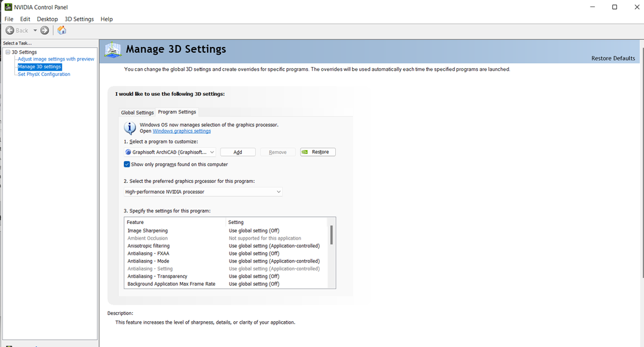Select the Antialiasing - Setting row
This screenshot has width=644, height=347.
[x=226, y=268]
